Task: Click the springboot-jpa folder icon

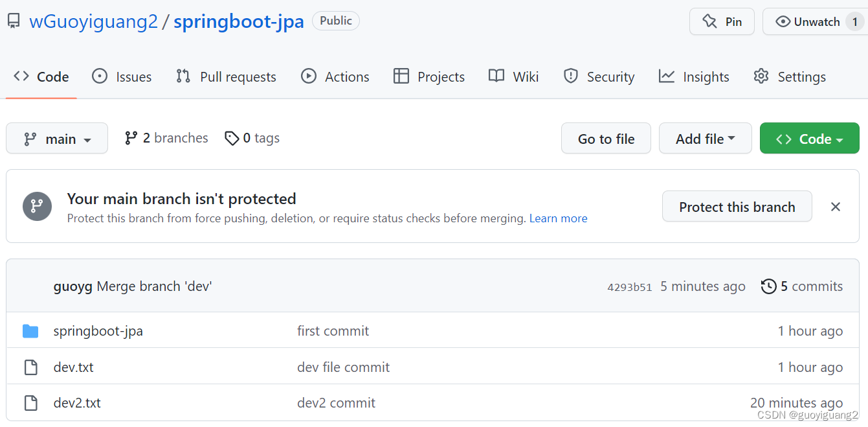Action: pos(30,331)
